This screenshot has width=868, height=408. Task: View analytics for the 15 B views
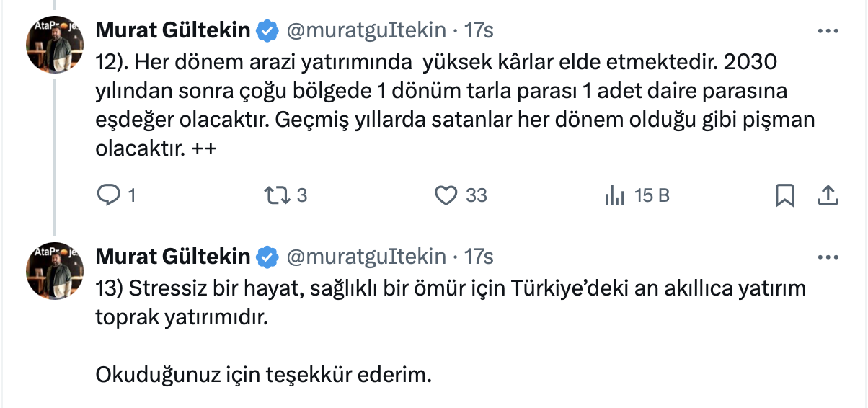point(614,195)
